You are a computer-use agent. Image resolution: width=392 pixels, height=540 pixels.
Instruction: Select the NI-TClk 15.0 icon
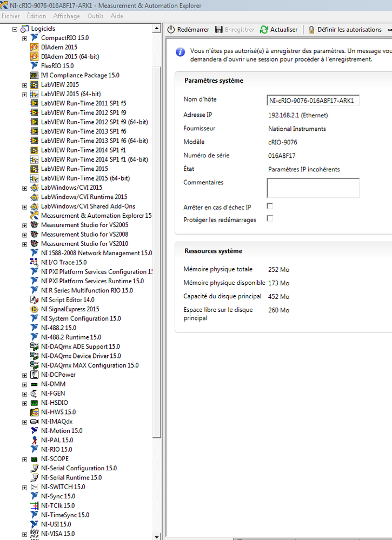(34, 505)
